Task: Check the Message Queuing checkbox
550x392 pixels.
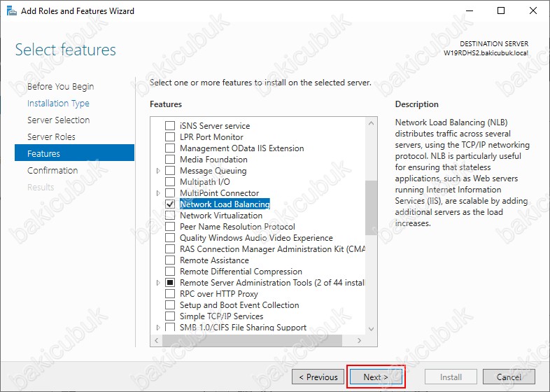Action: pos(170,171)
